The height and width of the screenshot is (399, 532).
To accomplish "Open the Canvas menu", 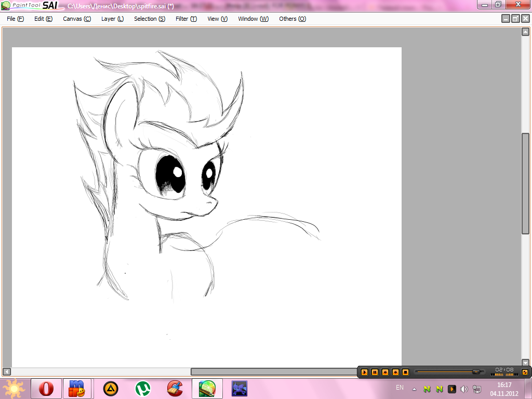I will click(x=77, y=19).
